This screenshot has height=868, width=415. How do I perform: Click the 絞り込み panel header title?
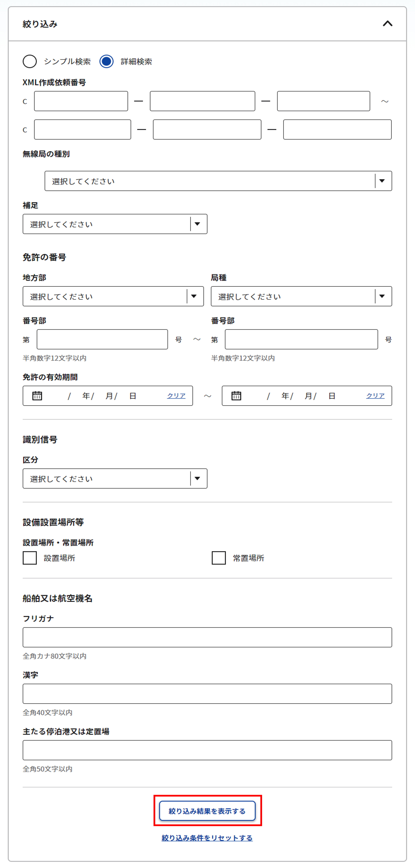click(40, 24)
